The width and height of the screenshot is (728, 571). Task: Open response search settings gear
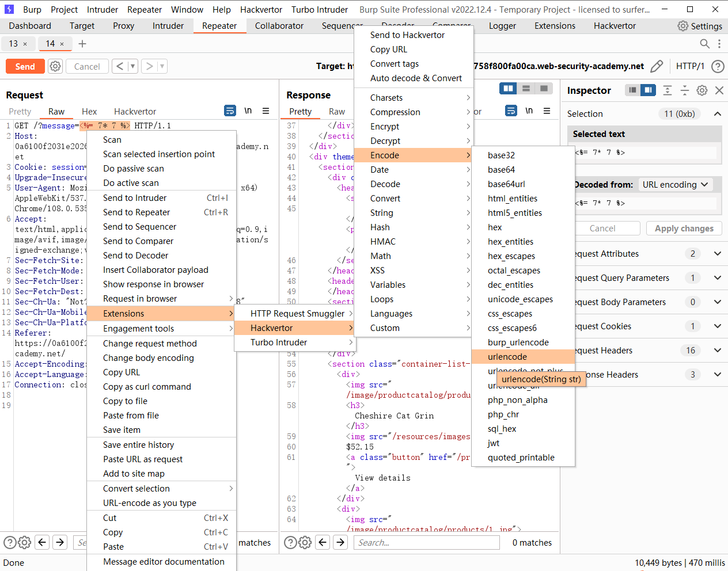(x=305, y=542)
